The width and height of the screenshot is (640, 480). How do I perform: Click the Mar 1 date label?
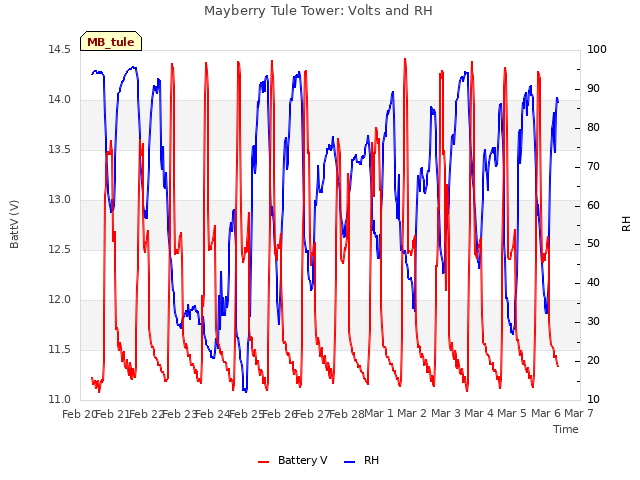point(379,413)
